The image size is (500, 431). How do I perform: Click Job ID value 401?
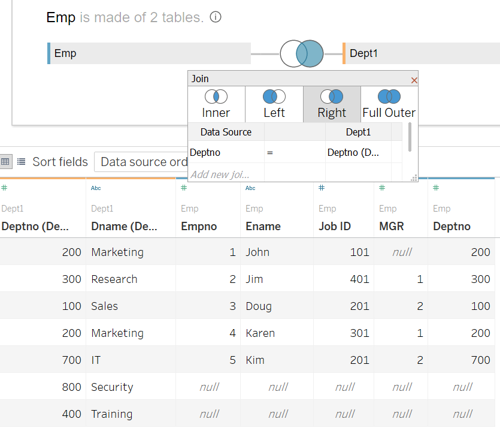click(359, 279)
